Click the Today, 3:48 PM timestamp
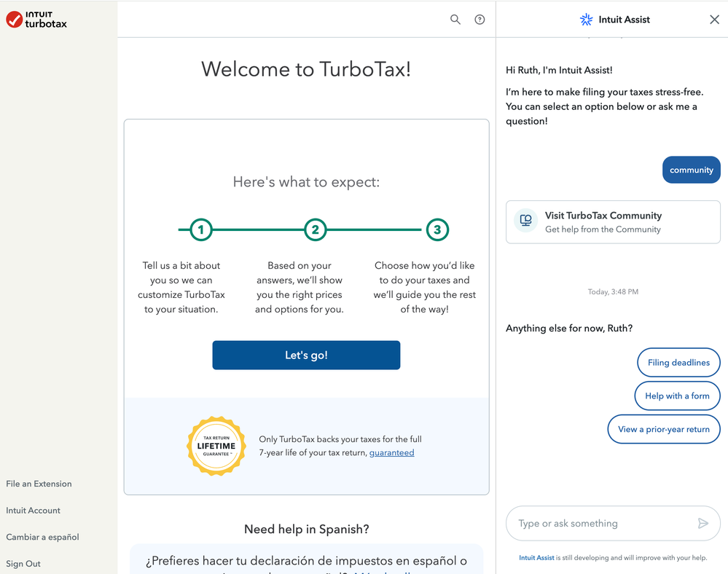Viewport: 728px width, 574px height. (x=613, y=292)
